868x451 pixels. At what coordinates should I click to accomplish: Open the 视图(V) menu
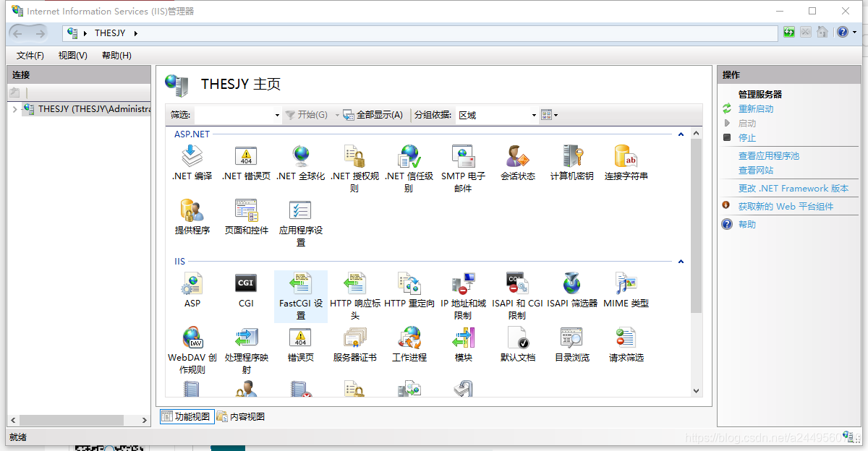(73, 56)
